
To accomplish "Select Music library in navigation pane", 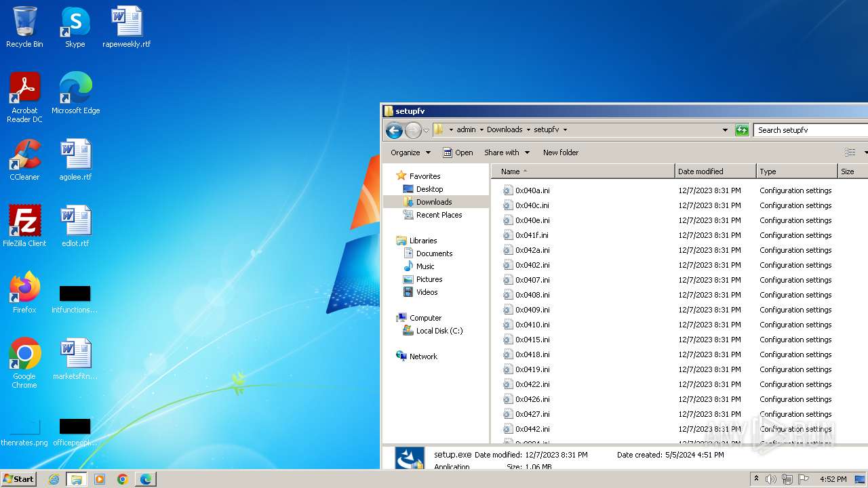I will coord(419,266).
